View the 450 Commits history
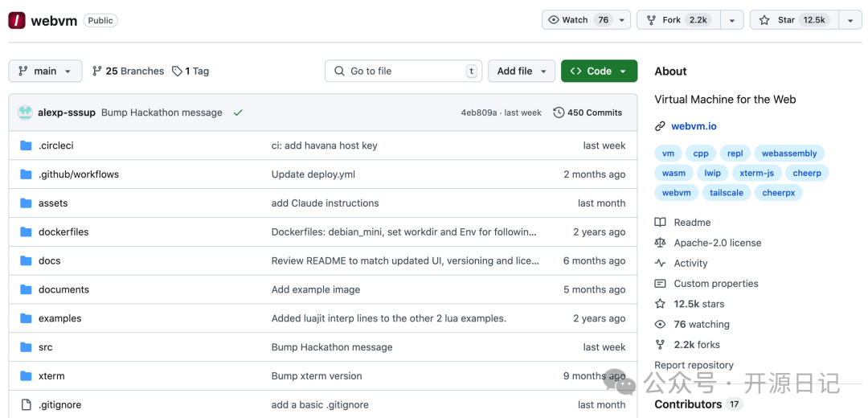This screenshot has height=418, width=868. tap(588, 113)
